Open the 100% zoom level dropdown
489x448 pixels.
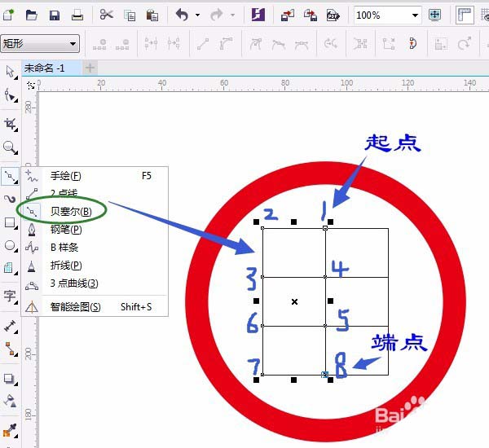415,15
